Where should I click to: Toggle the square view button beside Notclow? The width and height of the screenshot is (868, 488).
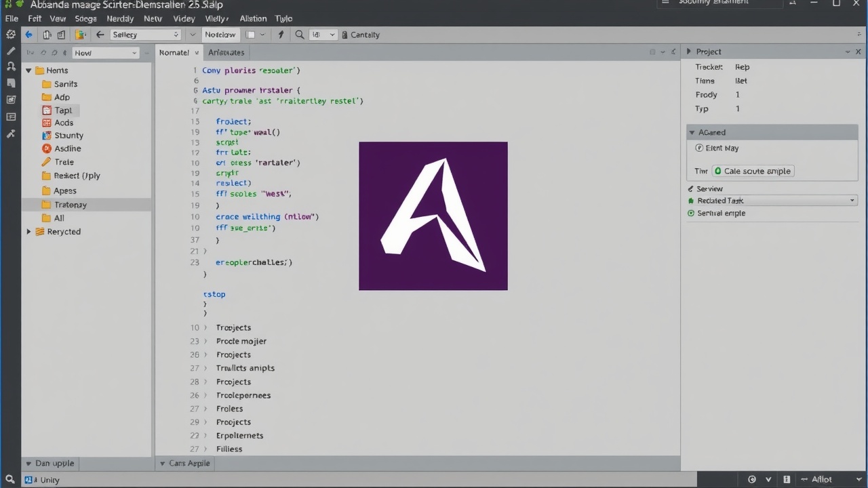(250, 35)
